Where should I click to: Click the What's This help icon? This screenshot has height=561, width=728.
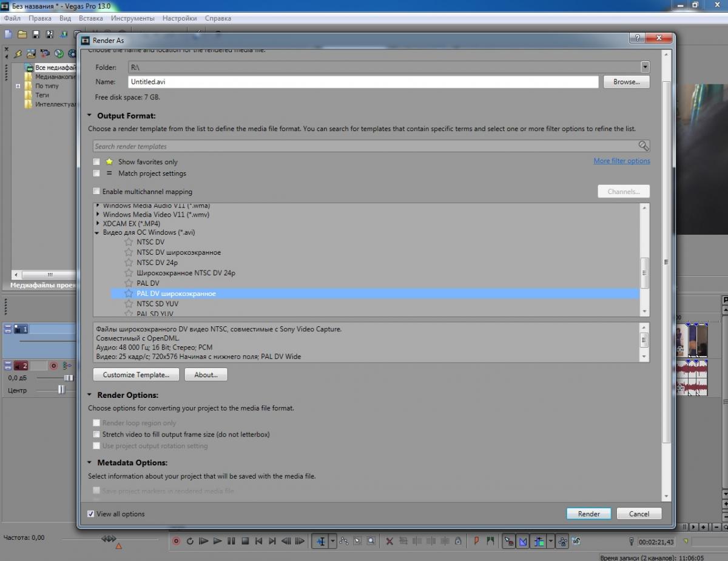point(50,34)
